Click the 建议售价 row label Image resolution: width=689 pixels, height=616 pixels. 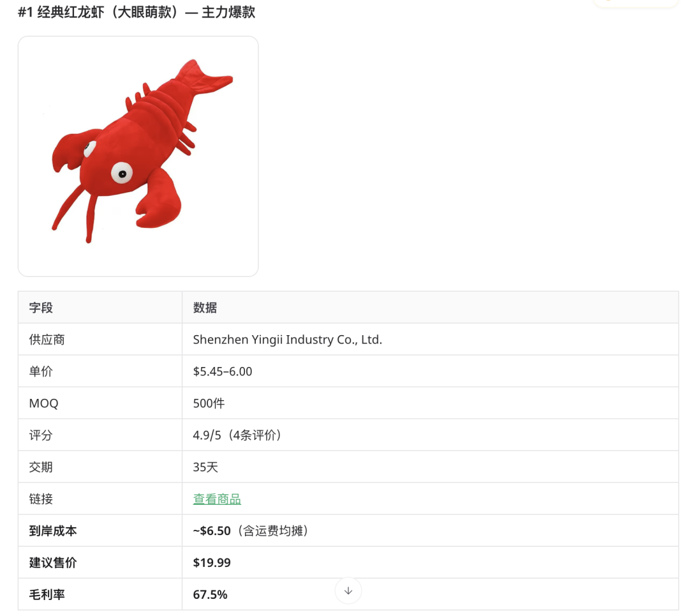point(53,562)
